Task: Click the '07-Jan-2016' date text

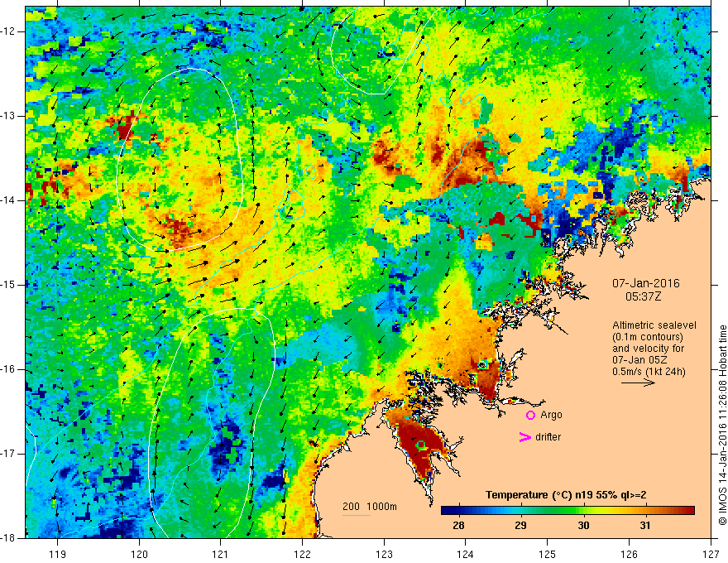Action: pyautogui.click(x=646, y=283)
